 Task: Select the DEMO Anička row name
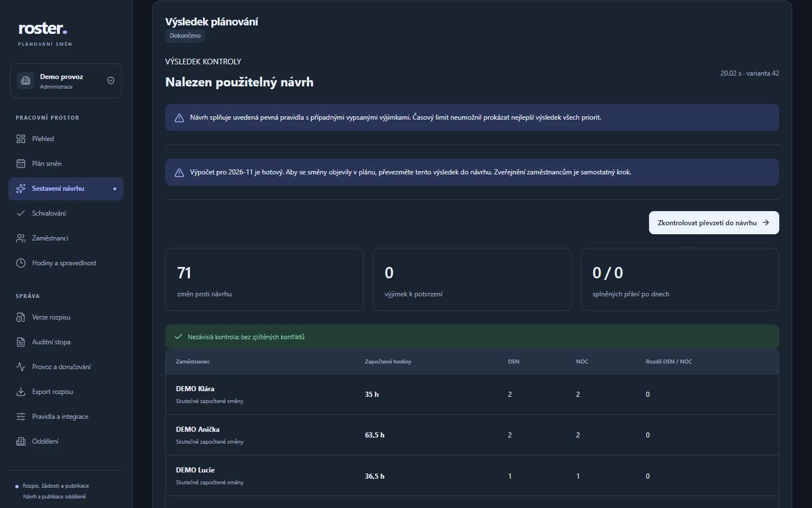tap(198, 430)
